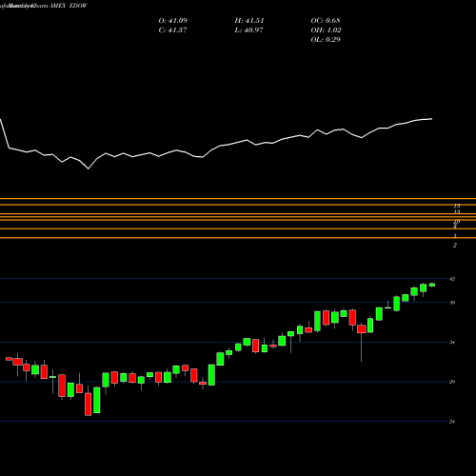Click the close price value C: 41.37
The height and width of the screenshot is (476, 476).
pyautogui.click(x=173, y=30)
